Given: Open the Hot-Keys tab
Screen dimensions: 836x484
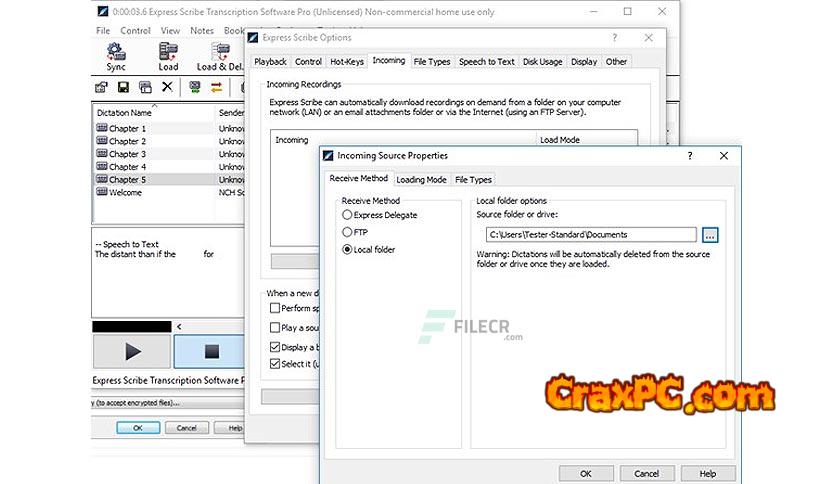Looking at the screenshot, I should point(347,62).
